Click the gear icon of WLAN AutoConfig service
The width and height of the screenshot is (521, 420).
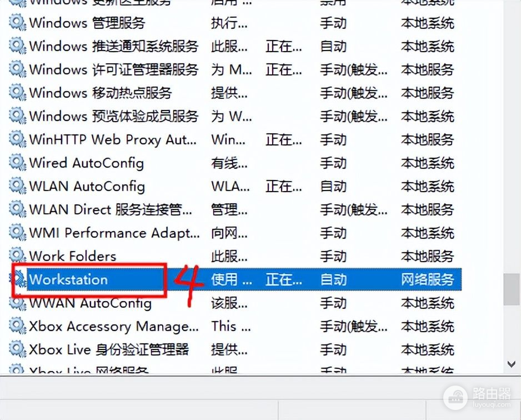[x=17, y=186]
